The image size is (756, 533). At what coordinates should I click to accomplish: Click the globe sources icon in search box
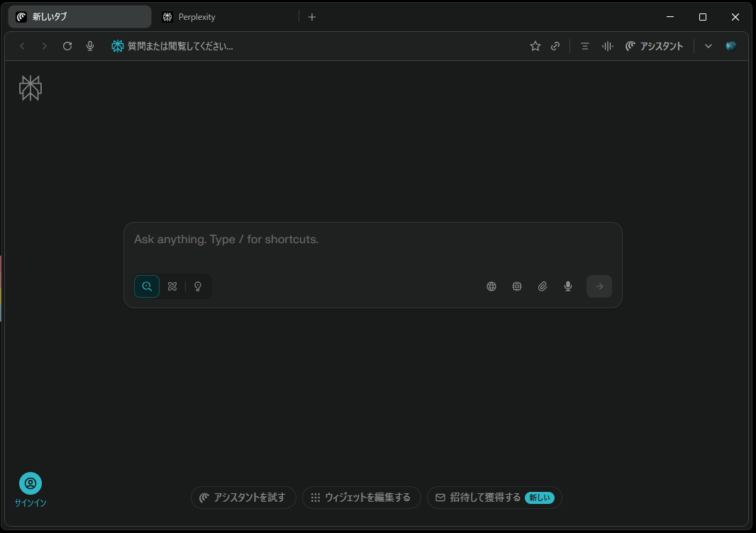(x=491, y=286)
